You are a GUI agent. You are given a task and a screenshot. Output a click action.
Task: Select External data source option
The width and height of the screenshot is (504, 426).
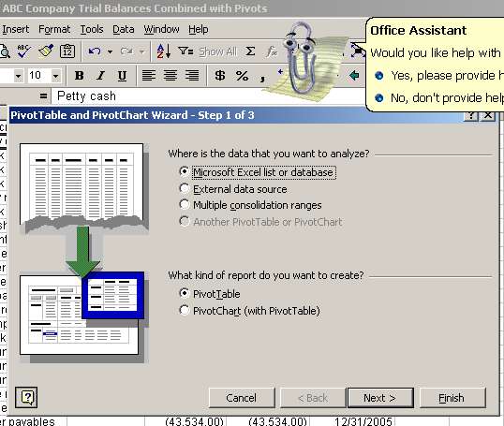click(233, 189)
